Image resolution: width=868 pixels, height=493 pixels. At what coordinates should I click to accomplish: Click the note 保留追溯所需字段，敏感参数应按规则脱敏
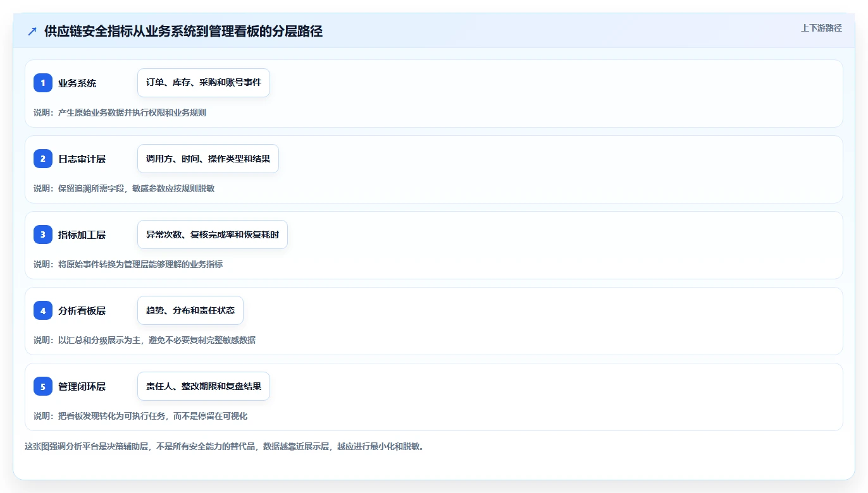coord(137,188)
